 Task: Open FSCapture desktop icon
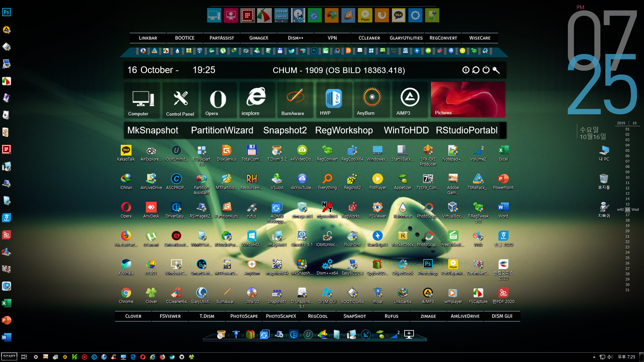click(478, 296)
